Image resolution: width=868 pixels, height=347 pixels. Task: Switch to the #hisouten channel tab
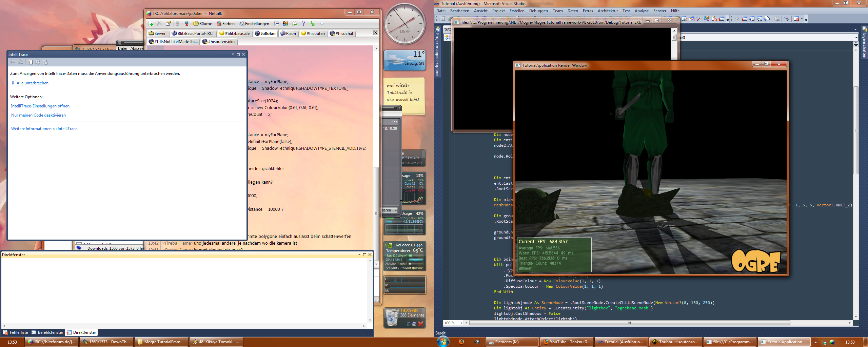point(313,33)
